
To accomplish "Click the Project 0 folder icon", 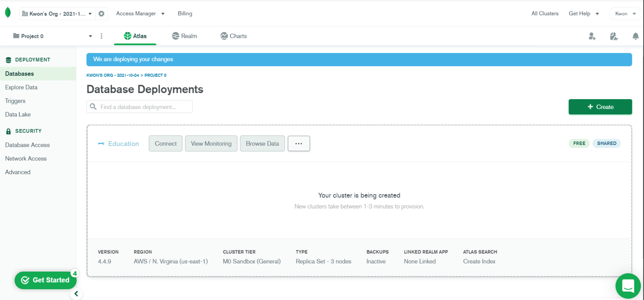I will (16, 36).
